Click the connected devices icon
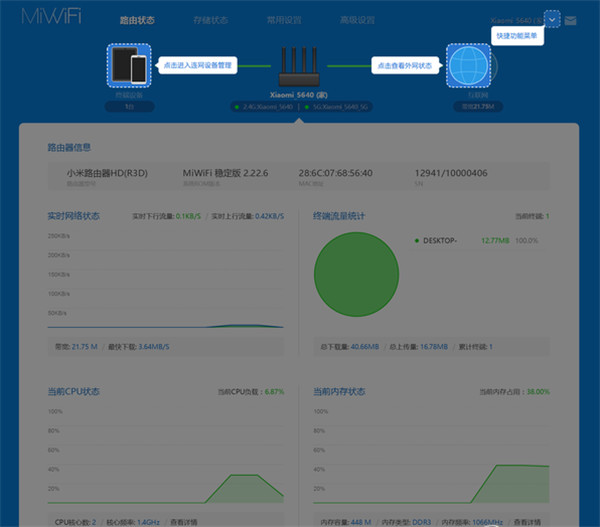600x527 pixels. 127,66
